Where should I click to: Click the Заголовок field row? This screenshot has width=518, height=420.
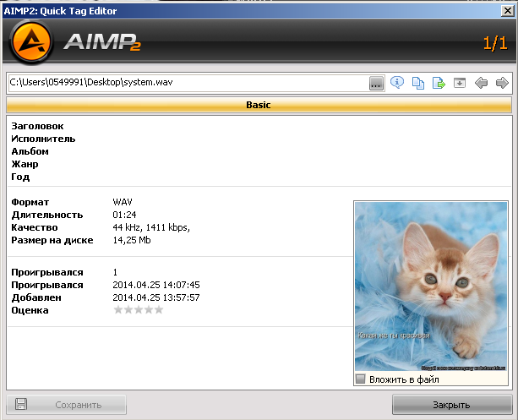pos(259,126)
